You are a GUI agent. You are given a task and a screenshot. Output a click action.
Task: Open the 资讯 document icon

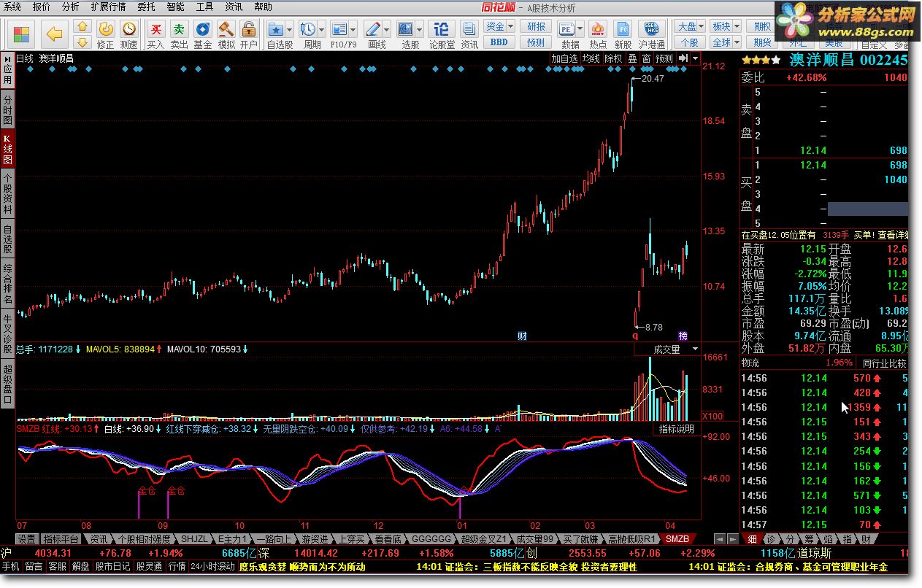[x=469, y=28]
